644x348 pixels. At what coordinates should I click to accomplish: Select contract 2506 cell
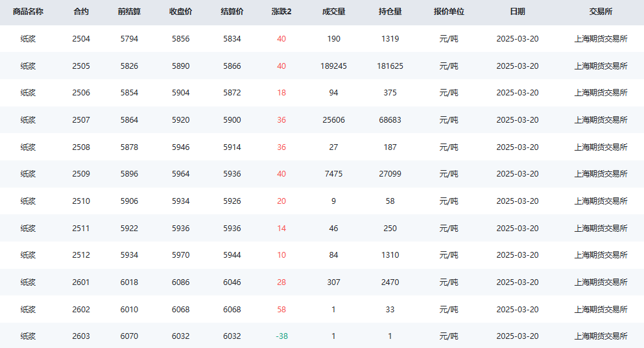tap(81, 93)
